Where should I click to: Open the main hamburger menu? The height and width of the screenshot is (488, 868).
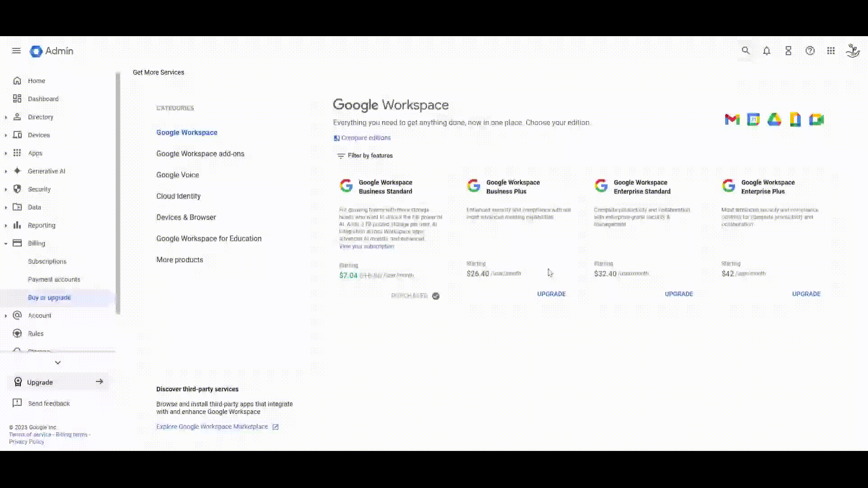tap(16, 51)
